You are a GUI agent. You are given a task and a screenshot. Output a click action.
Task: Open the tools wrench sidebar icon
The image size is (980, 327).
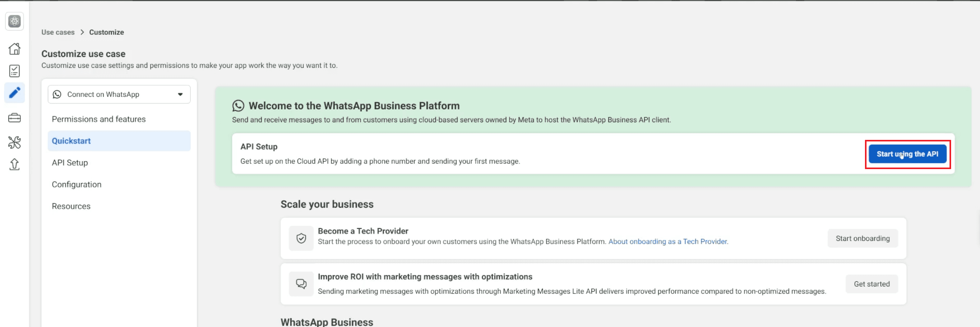pyautogui.click(x=14, y=142)
